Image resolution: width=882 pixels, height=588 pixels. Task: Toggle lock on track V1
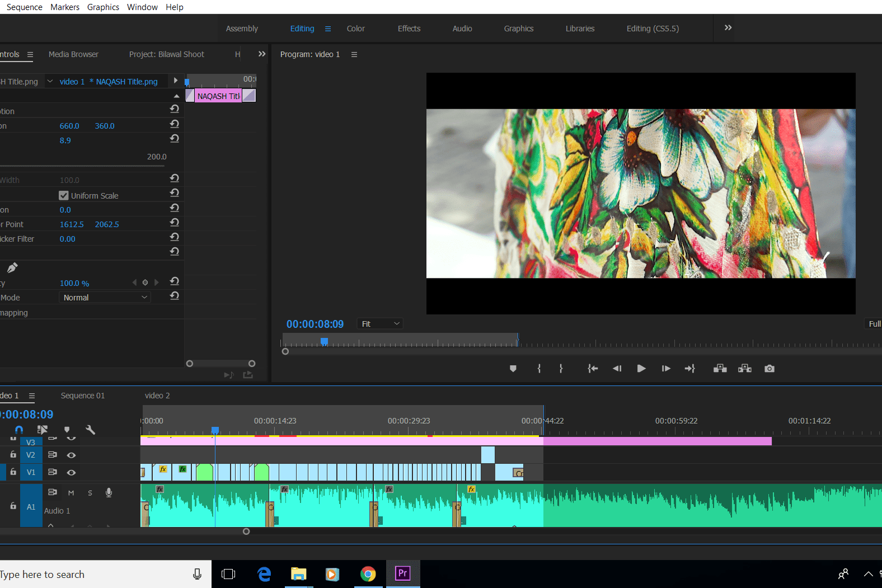click(x=13, y=472)
